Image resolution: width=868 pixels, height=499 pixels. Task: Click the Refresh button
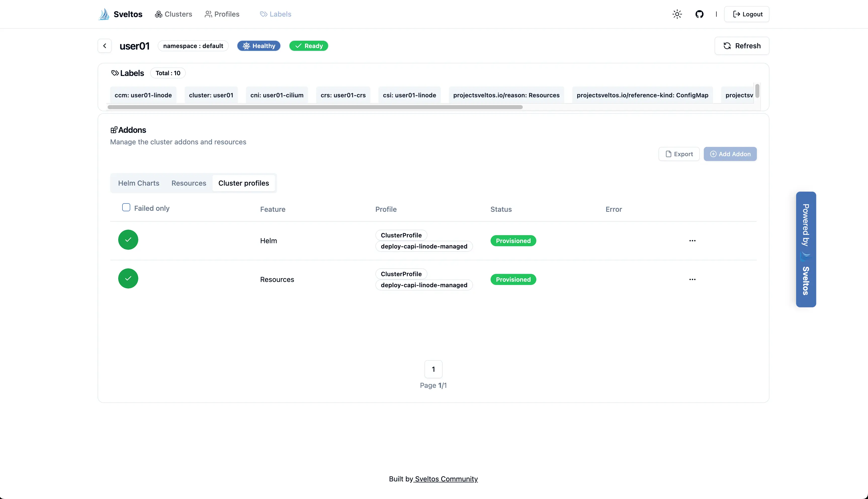[x=742, y=46]
